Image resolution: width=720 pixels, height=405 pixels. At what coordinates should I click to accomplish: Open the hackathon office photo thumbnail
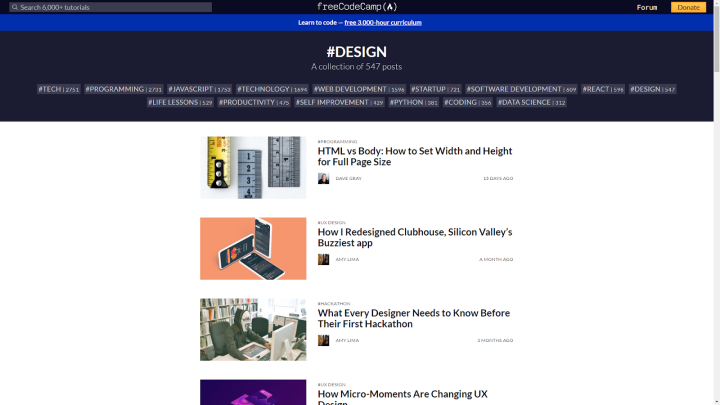point(253,330)
